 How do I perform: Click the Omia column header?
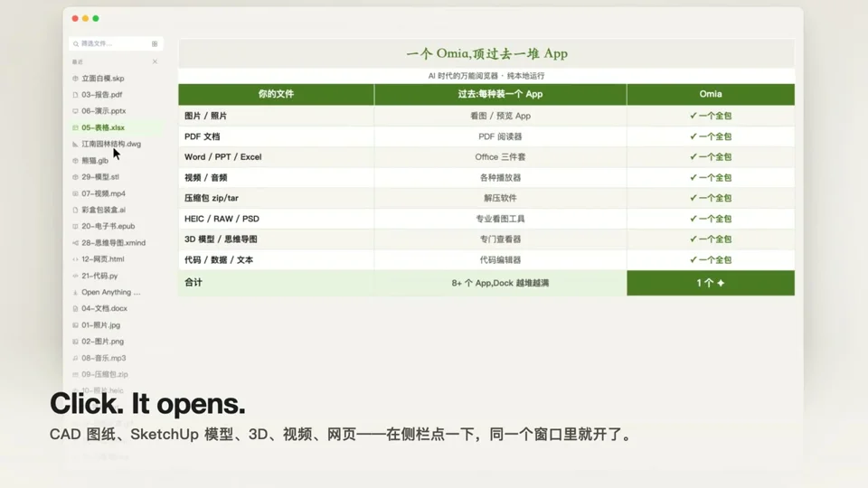711,94
